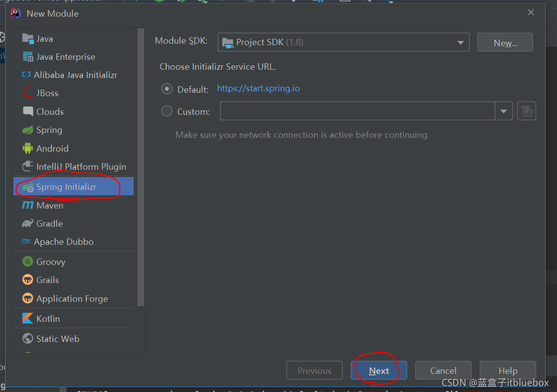The width and height of the screenshot is (557, 392).
Task: Select the Android list label
Action: (52, 148)
